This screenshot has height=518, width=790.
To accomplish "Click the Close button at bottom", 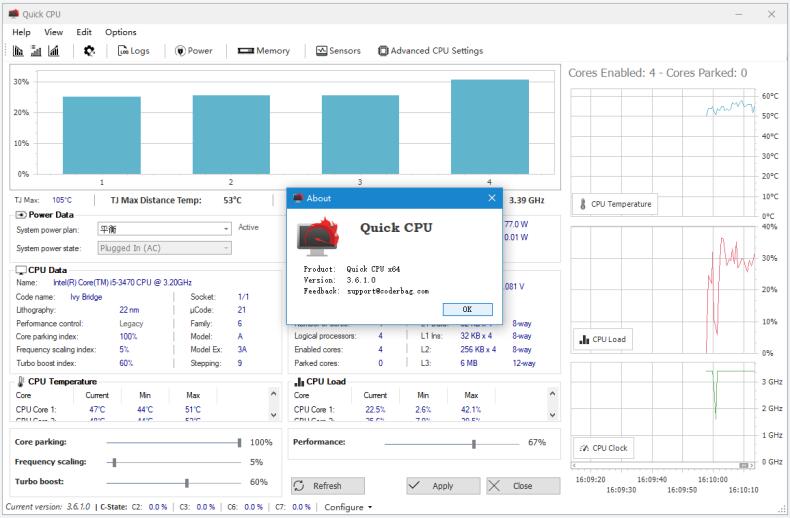I will [x=523, y=486].
